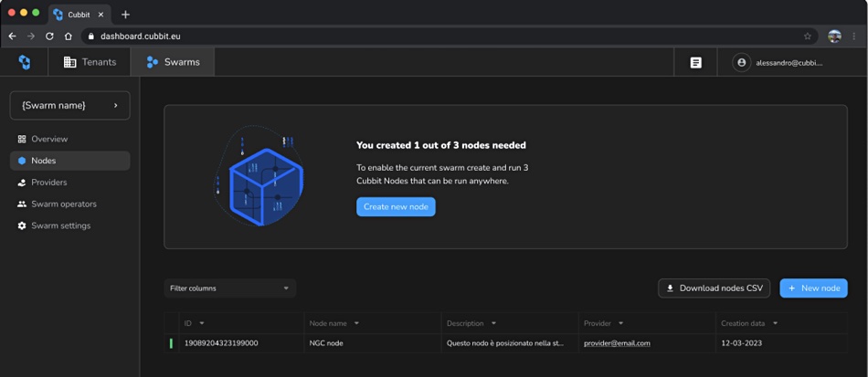Open the browser three-dot menu
The image size is (868, 377).
[854, 37]
